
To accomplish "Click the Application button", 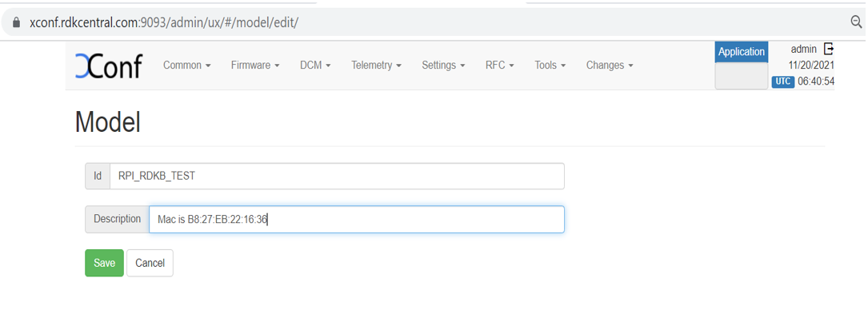I will (x=741, y=52).
